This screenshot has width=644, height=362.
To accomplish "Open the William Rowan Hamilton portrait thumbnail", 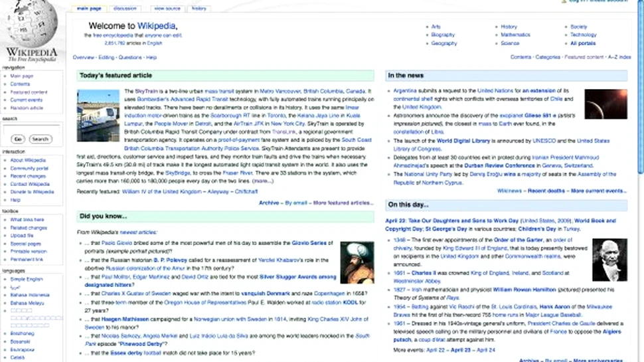I will point(609,260).
